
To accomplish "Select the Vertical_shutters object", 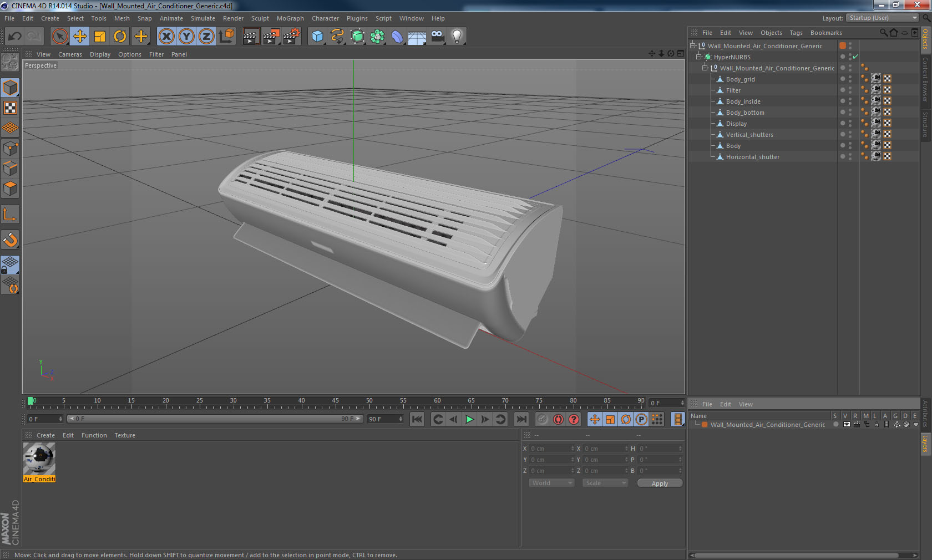I will pos(749,135).
